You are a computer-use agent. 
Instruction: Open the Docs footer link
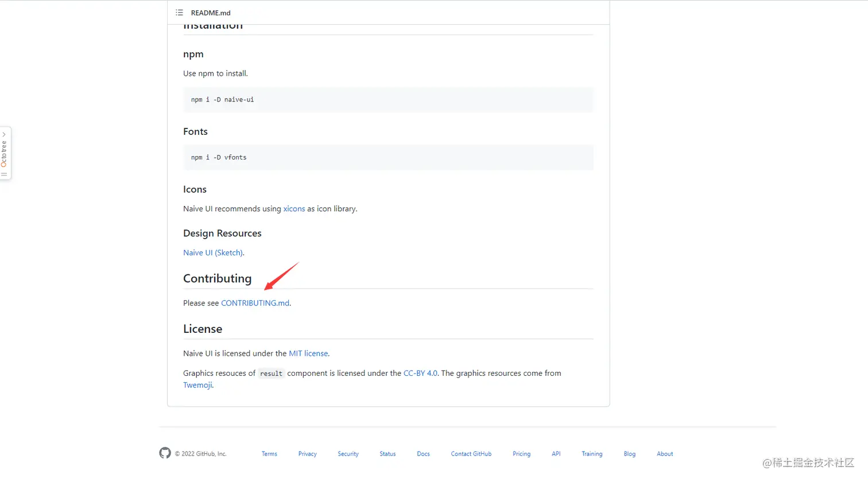(x=423, y=454)
